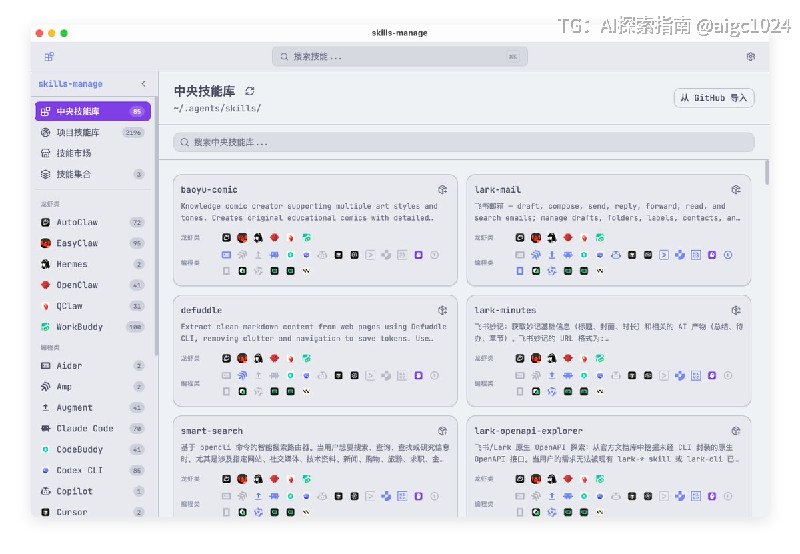Select Amp in the sidebar
The image size is (800, 554).
[93, 387]
